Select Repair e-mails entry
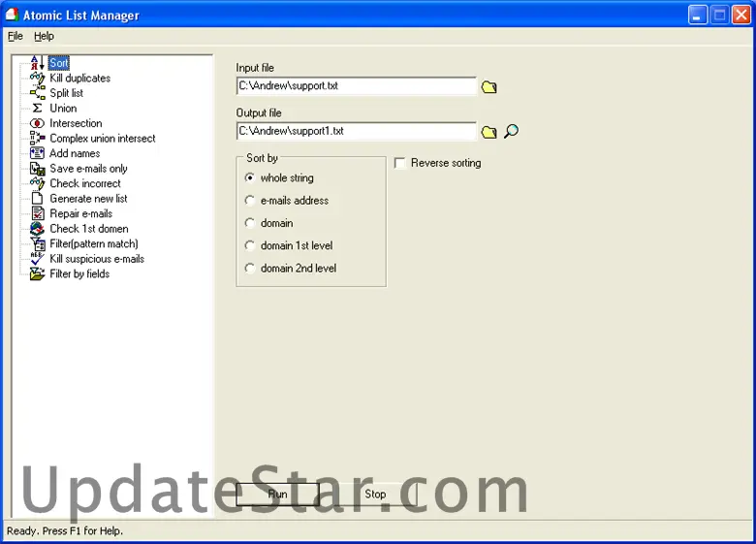Image resolution: width=756 pixels, height=544 pixels. pos(81,213)
